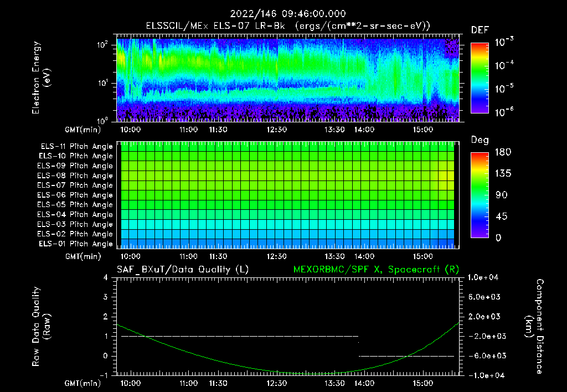Select the 180 tick on Deg color bar
Viewport: 567px width, 392px height.
[502, 152]
